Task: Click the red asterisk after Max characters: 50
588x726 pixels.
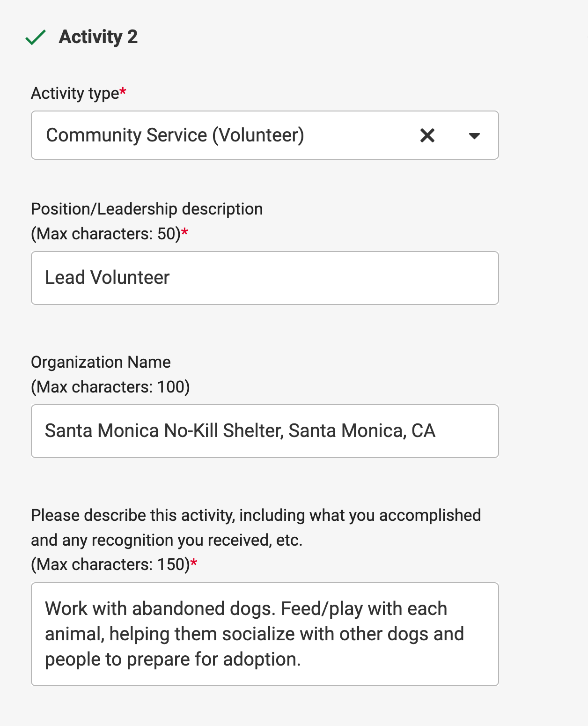Action: coord(185,232)
